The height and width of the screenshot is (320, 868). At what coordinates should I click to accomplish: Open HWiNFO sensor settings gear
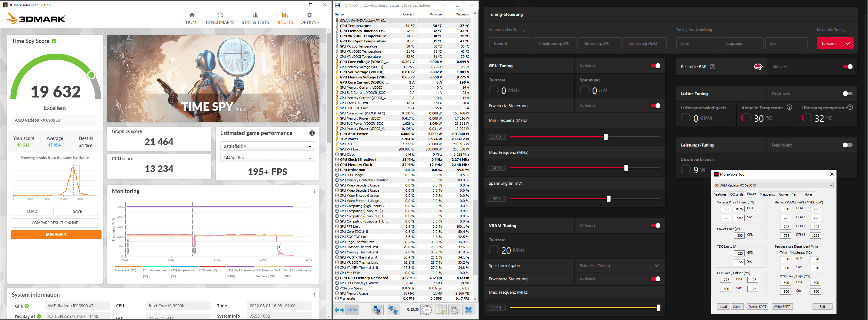(x=454, y=310)
